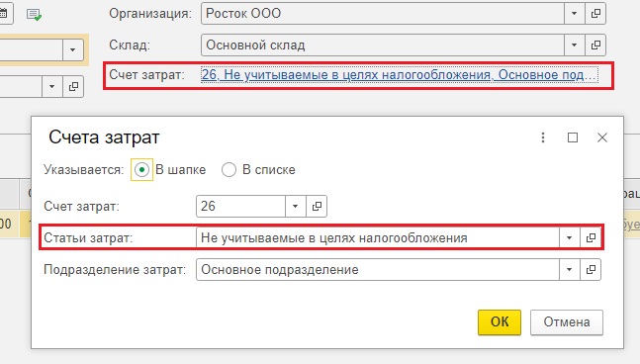Click into the Основное подразделение input field
Image resolution: width=640 pixels, height=364 pixels.
point(378,269)
